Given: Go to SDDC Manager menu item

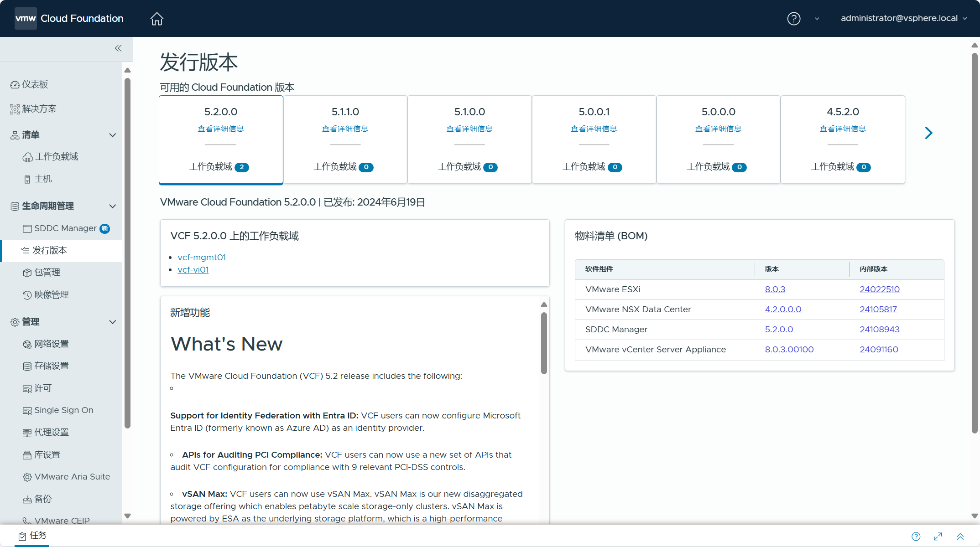Looking at the screenshot, I should click(65, 228).
